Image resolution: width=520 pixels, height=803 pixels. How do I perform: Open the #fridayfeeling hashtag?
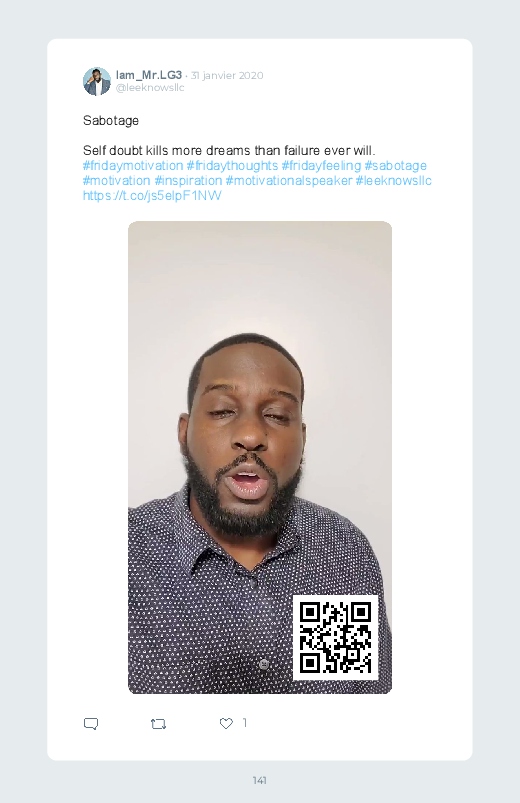tap(321, 165)
